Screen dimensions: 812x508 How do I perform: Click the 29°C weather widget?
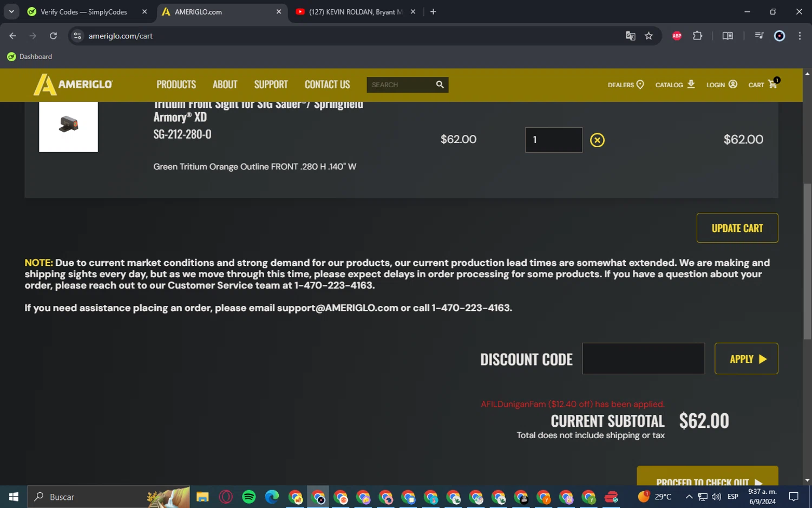(655, 497)
